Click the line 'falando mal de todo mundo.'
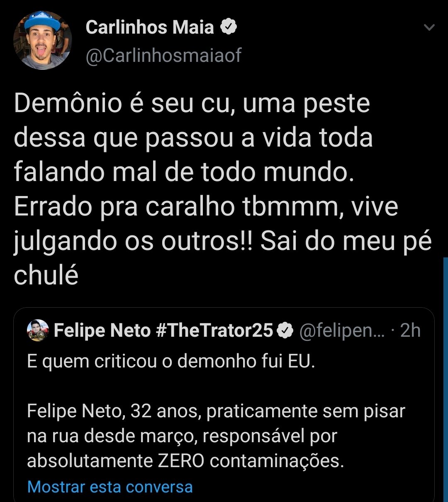The height and width of the screenshot is (502, 448). 184,172
